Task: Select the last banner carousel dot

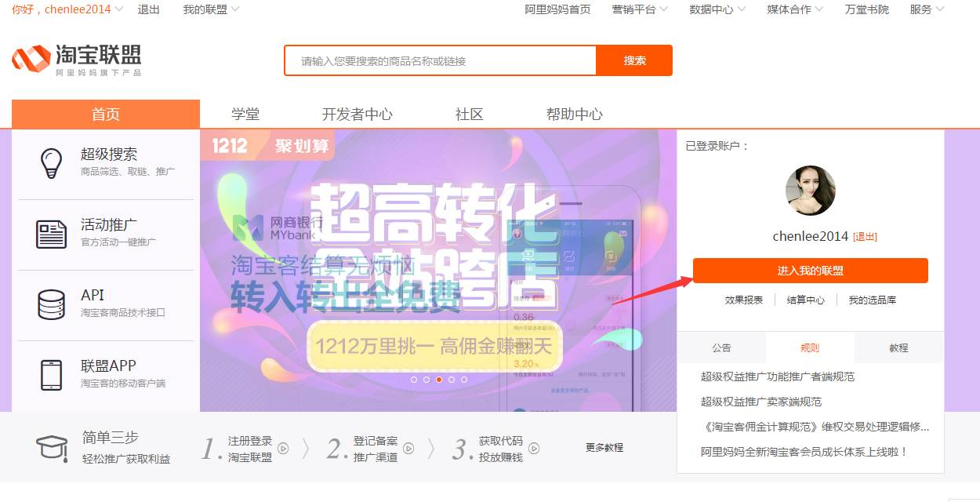Action: pyautogui.click(x=464, y=379)
